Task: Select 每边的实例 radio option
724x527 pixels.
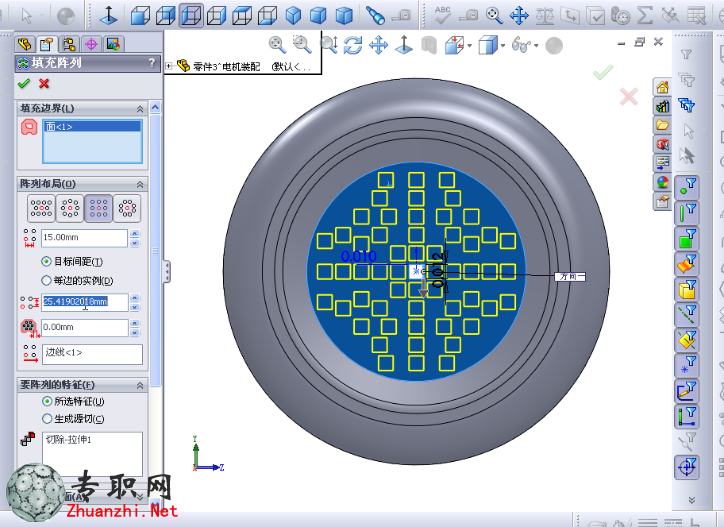Action: (x=77, y=280)
